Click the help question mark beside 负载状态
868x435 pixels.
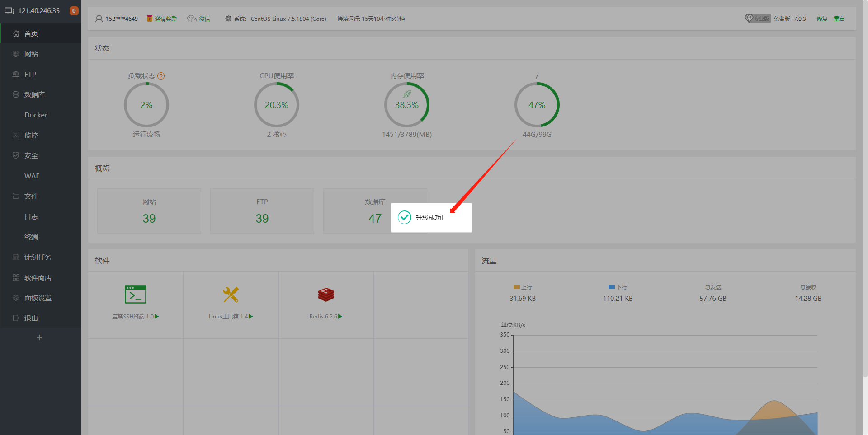coord(161,76)
